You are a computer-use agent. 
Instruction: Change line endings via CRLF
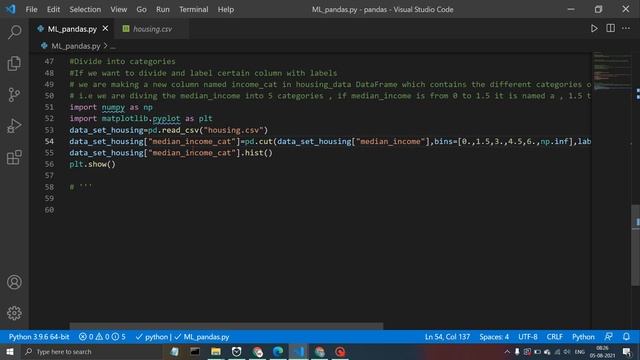point(554,337)
